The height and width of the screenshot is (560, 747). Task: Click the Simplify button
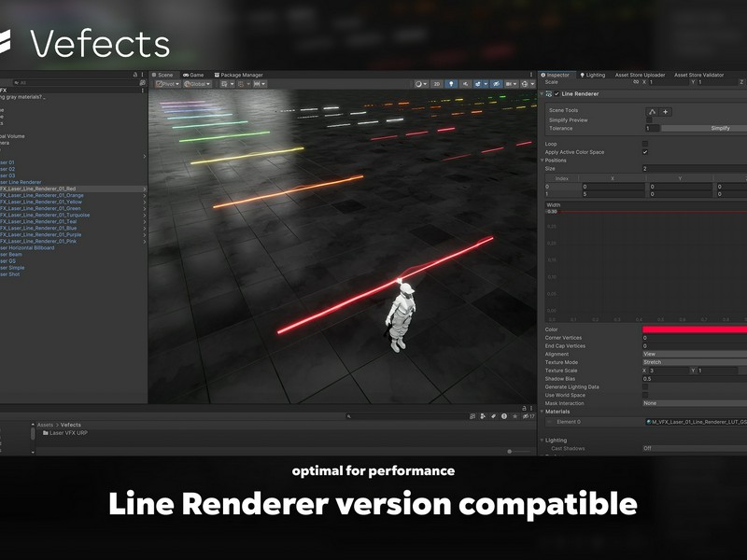(x=704, y=128)
